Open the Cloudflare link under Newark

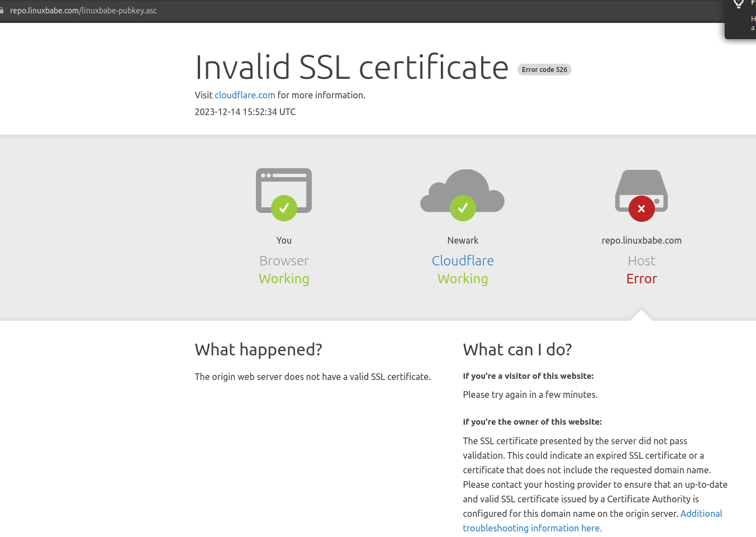pos(463,261)
